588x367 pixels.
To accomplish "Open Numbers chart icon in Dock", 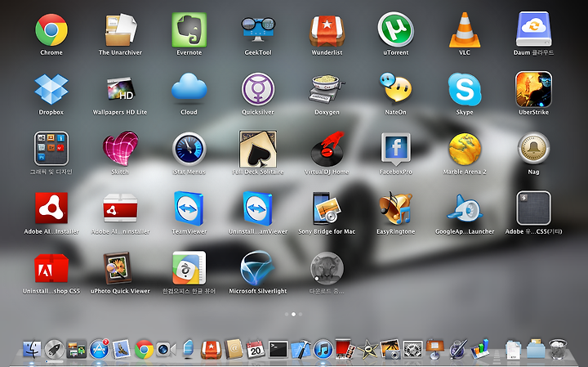I will pyautogui.click(x=479, y=349).
